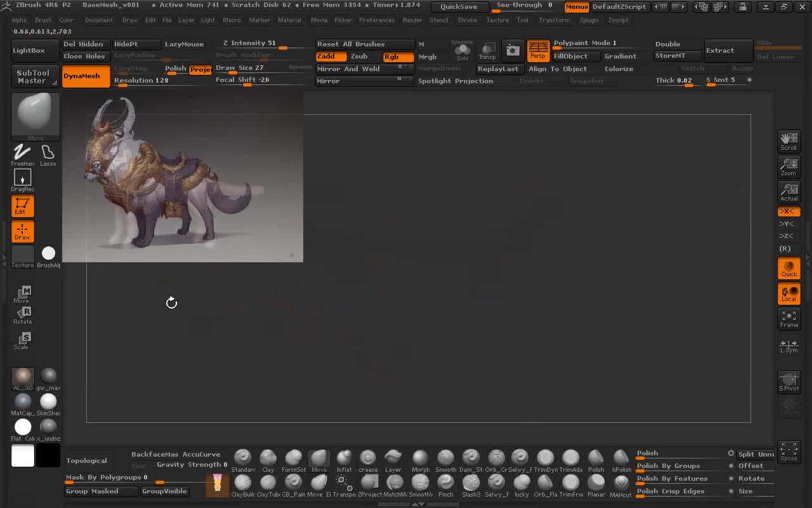Viewport: 812px width, 508px height.
Task: Open the FreeHand stroke type picker
Action: (x=22, y=155)
